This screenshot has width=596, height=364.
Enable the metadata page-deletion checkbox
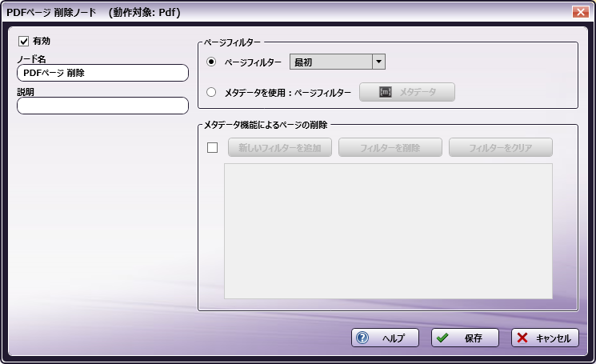tap(213, 147)
